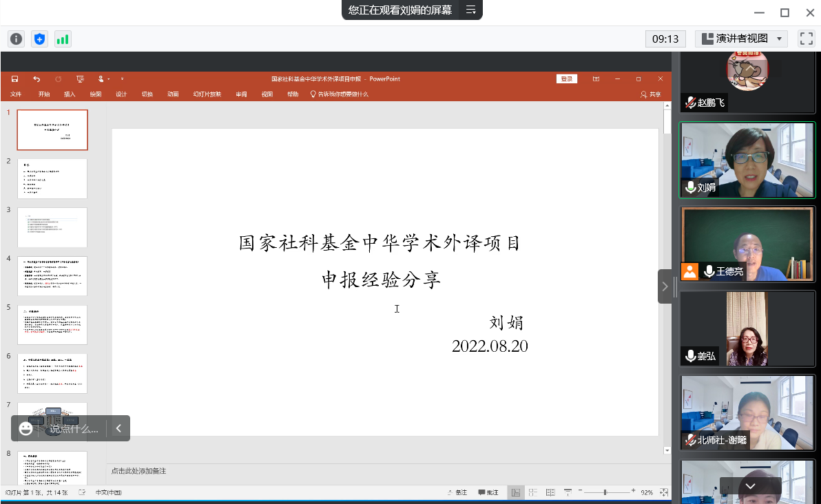This screenshot has height=504, width=821.
Task: Switch to the 插入 ribbon tab
Action: [x=68, y=94]
